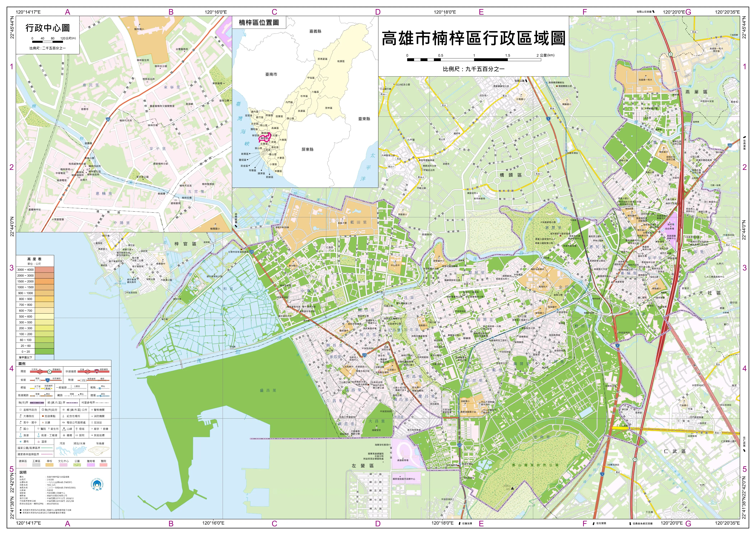The width and height of the screenshot is (756, 535).
Task: Click the 湖泊/水庫 sample shape in the legend
Action: (x=80, y=451)
